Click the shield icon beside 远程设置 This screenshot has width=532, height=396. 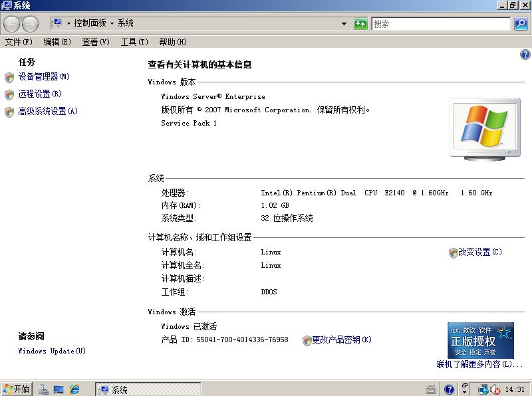(9, 94)
